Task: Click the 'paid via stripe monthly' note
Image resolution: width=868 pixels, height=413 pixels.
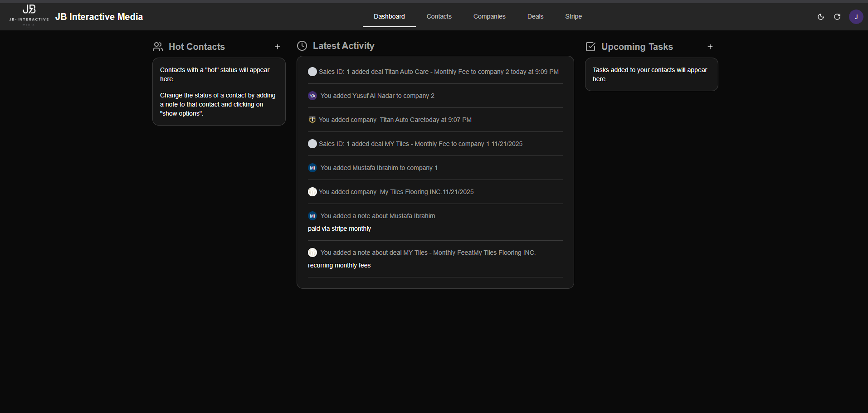Action: pos(339,228)
